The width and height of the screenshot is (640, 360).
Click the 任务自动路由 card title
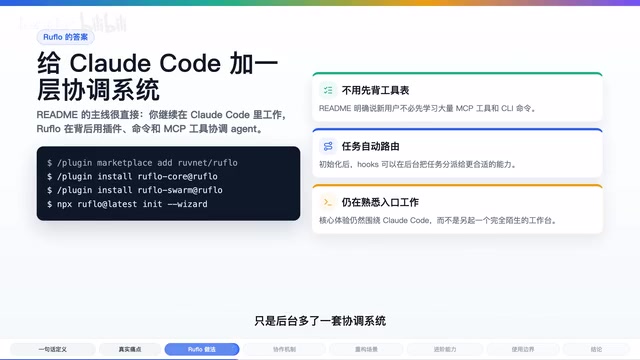tap(370, 146)
